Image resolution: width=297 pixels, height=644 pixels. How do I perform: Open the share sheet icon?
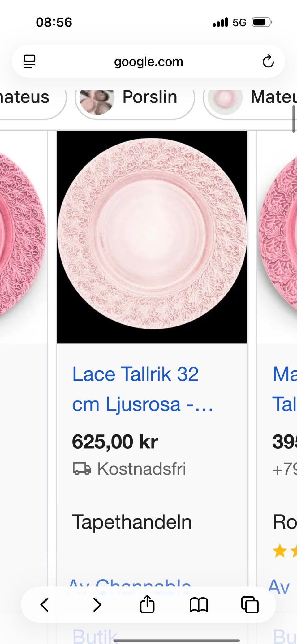pos(147,604)
